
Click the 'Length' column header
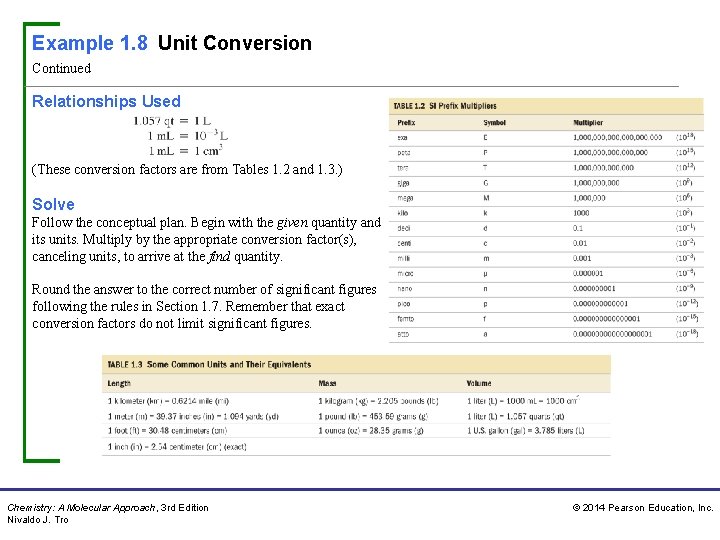coord(119,383)
